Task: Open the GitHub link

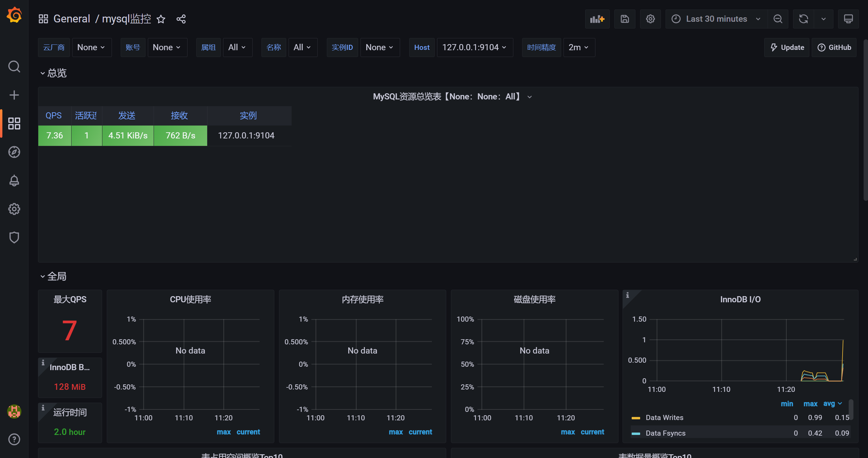Action: coord(834,47)
